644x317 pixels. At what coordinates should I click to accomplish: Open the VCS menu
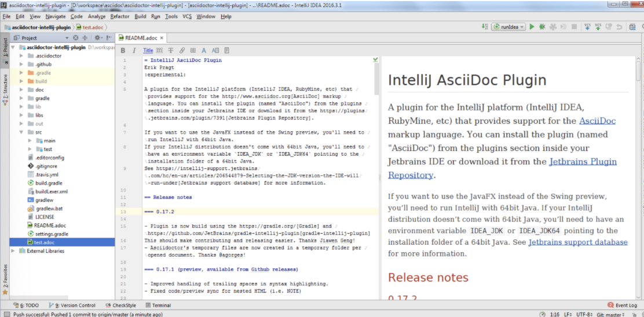point(187,16)
